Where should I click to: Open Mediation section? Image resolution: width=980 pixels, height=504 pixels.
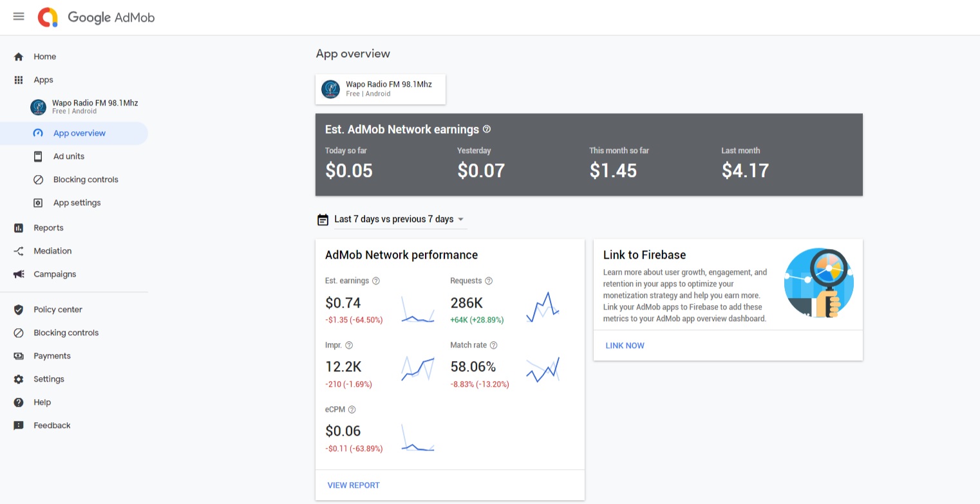[x=74, y=251]
